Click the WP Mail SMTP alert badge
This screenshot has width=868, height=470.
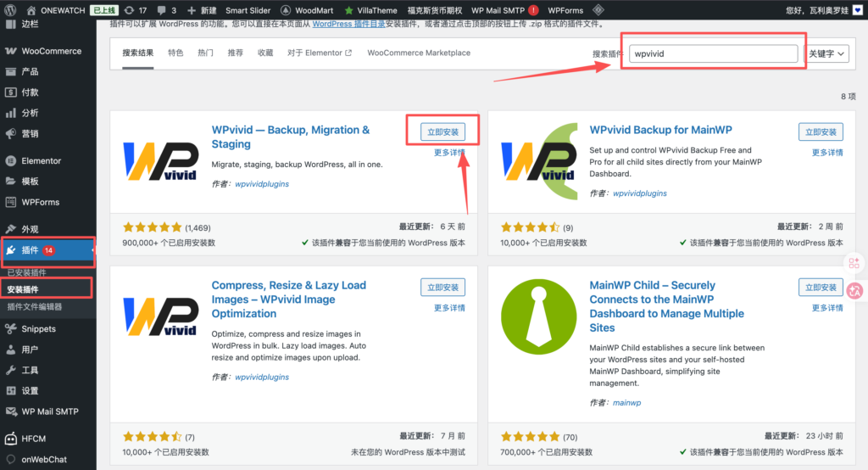(x=534, y=10)
